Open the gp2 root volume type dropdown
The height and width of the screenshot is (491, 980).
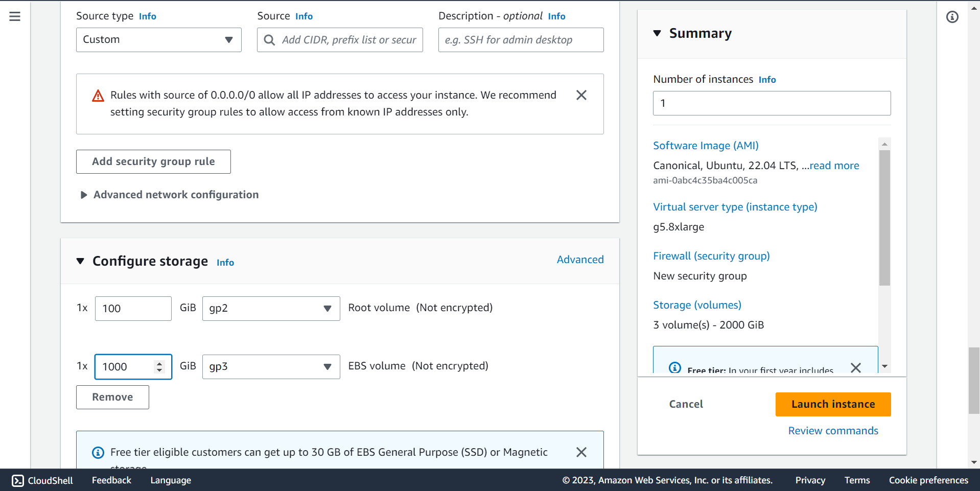tap(271, 309)
